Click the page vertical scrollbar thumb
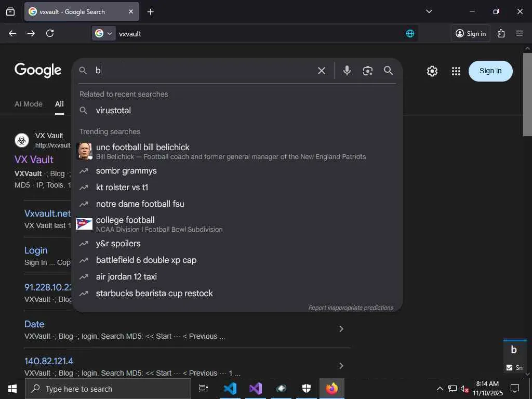This screenshot has height=399, width=532. (x=527, y=95)
